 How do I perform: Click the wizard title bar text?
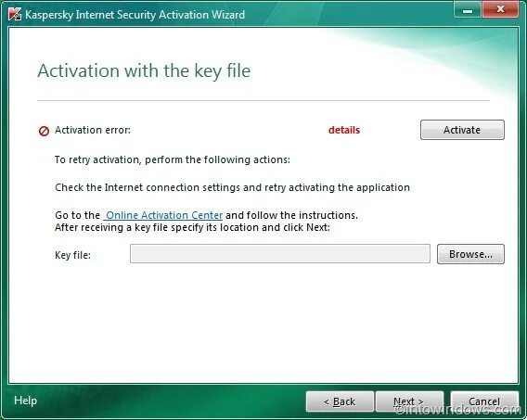pos(135,15)
